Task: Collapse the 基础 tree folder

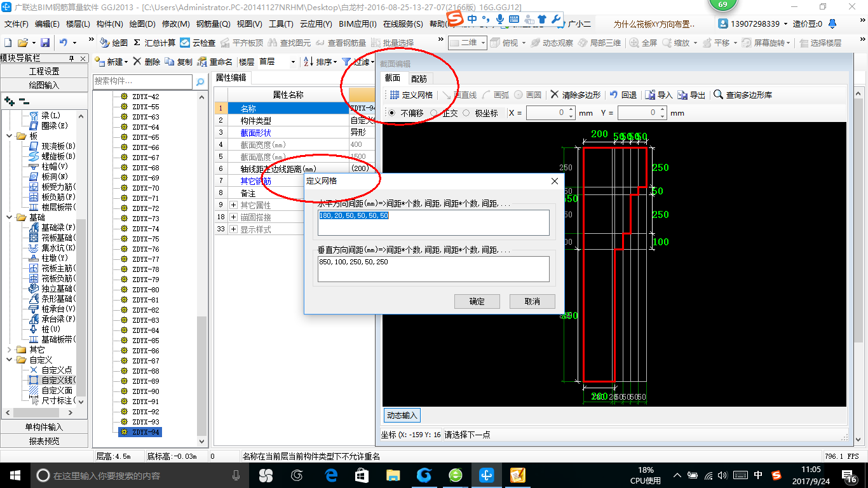Action: pos(9,217)
